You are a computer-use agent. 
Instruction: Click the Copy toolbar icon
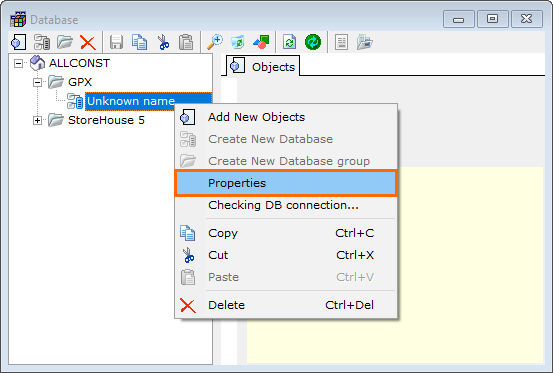coord(139,42)
